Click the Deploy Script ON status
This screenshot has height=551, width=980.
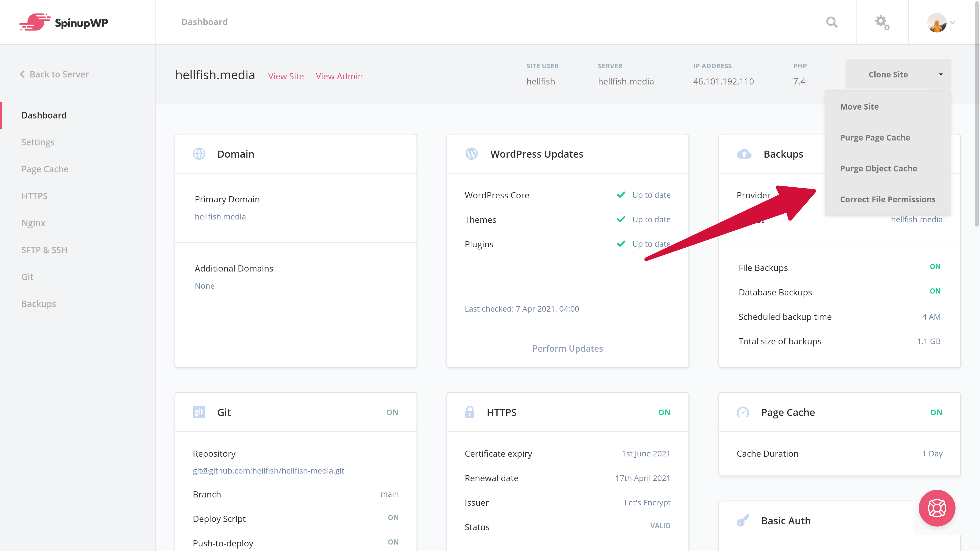[x=393, y=518]
